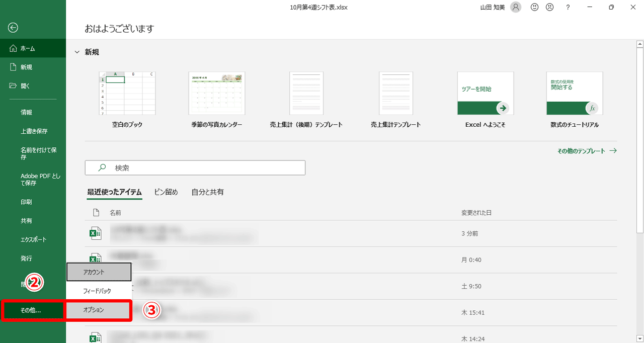This screenshot has height=343, width=644.
Task: Switch to the ピン留め tab
Action: pyautogui.click(x=166, y=192)
